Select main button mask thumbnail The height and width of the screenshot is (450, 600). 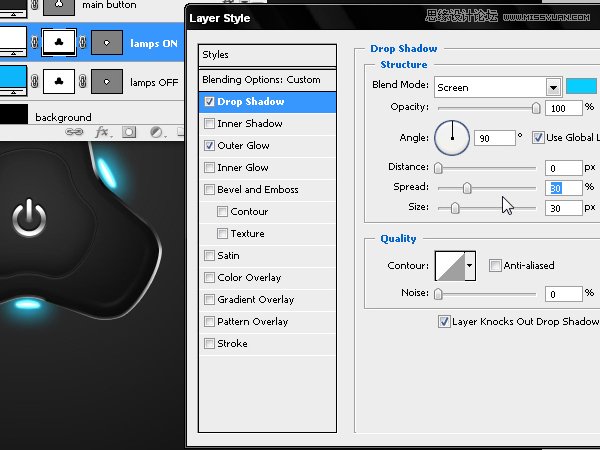tap(59, 7)
